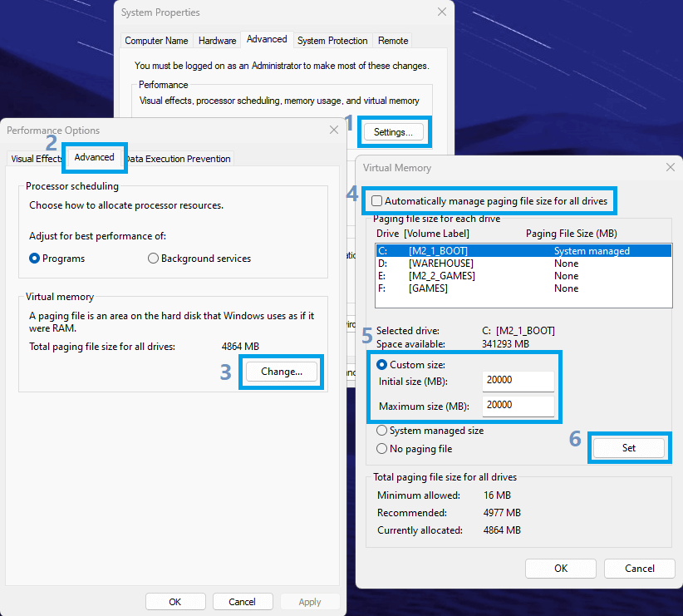
Task: Click the 4864 MB total paging file value
Action: [x=240, y=347]
